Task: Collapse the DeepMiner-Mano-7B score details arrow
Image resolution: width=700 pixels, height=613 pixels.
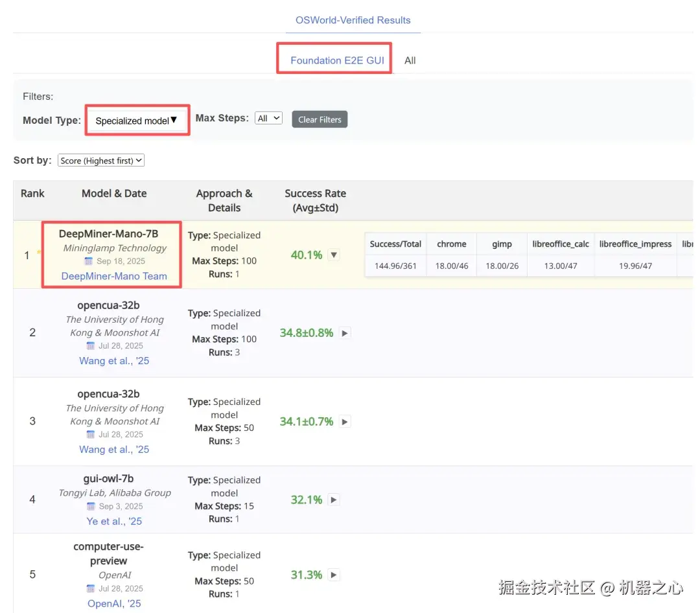Action: [x=334, y=255]
